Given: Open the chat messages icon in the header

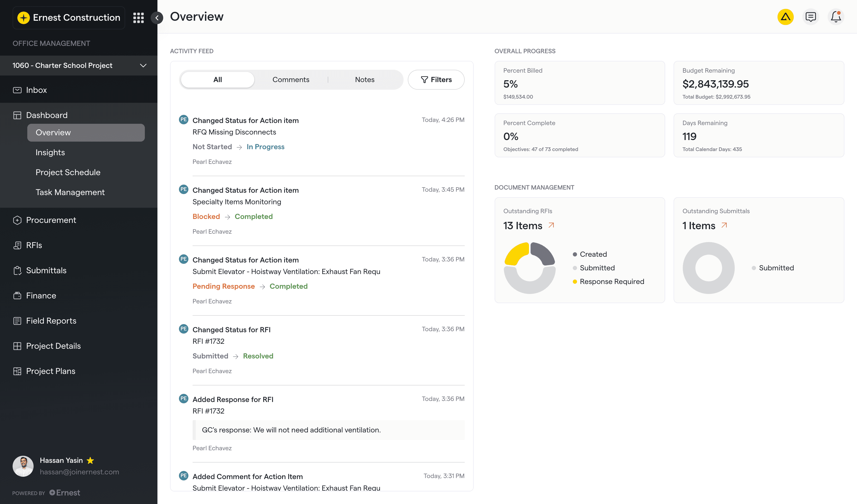Looking at the screenshot, I should click(x=811, y=17).
